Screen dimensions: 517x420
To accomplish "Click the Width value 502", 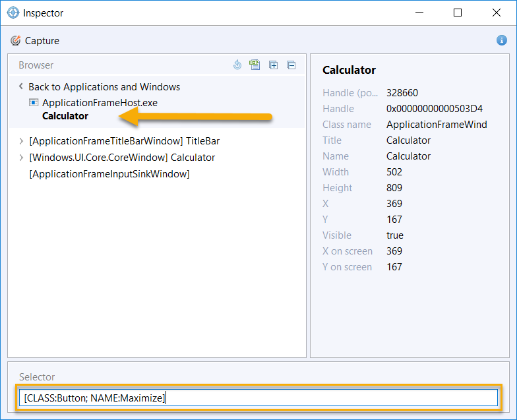I will [394, 172].
